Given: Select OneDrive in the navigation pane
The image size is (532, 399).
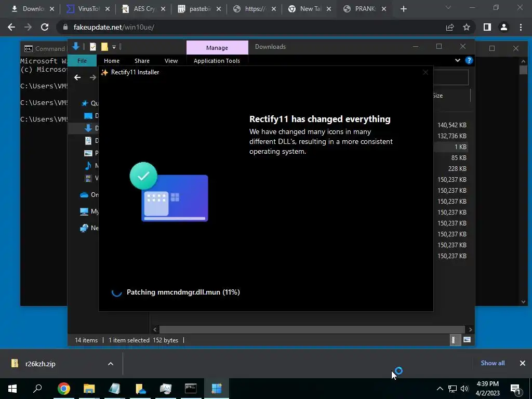Looking at the screenshot, I should pyautogui.click(x=89, y=195).
